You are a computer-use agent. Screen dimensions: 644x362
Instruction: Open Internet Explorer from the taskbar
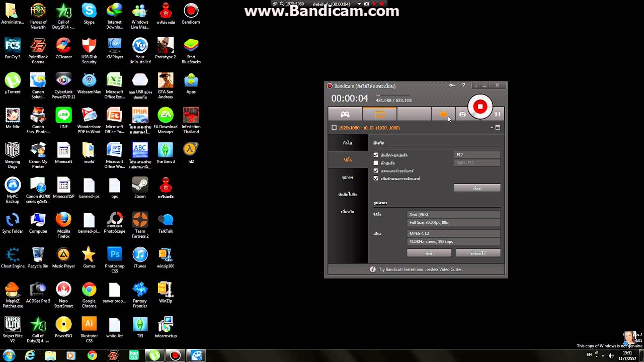coord(30,355)
